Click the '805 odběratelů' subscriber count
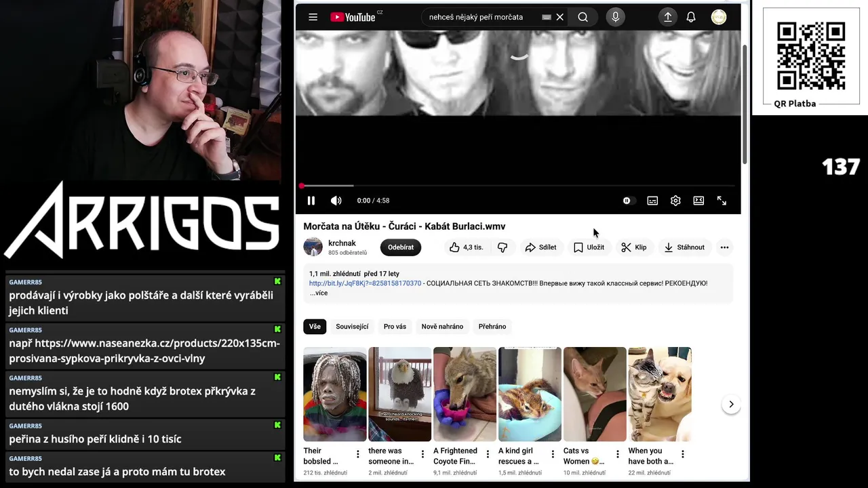868x488 pixels. 347,253
